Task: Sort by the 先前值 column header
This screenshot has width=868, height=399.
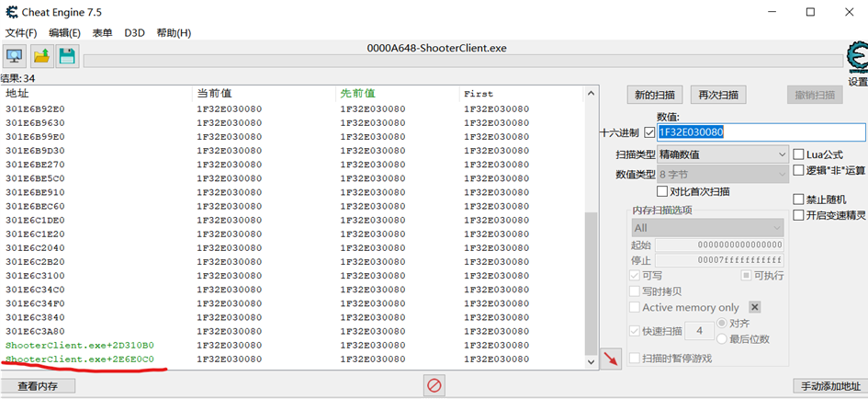Action: (x=398, y=94)
